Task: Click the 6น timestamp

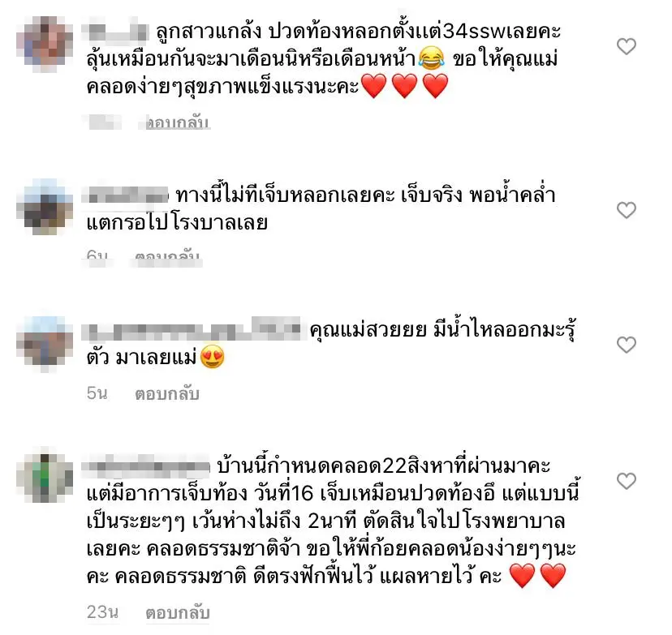Action: point(97,256)
